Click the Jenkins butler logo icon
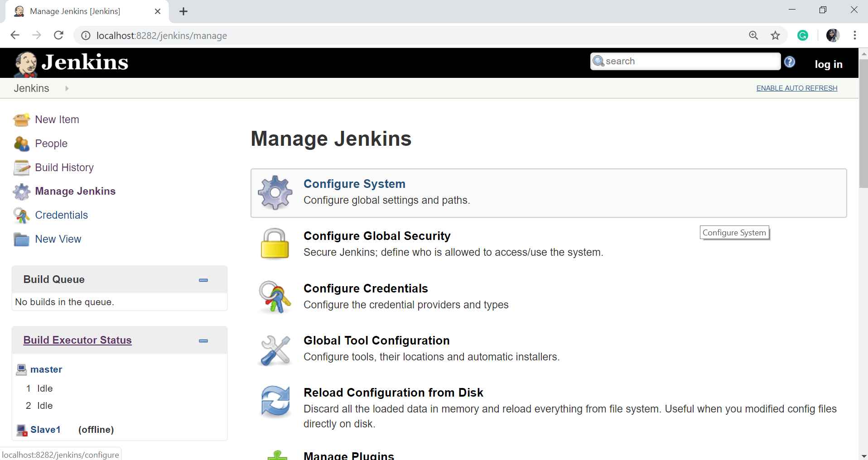868x460 pixels. [x=26, y=64]
